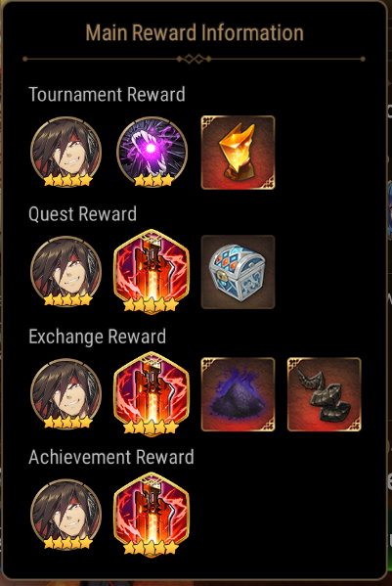Viewport: 392px width, 586px height.
Task: Click the Quest Reward heading
Action: [x=82, y=214]
